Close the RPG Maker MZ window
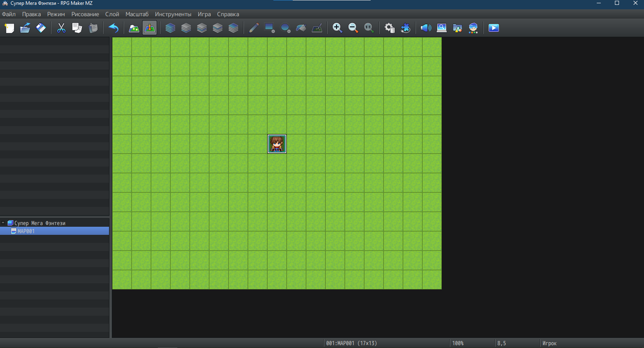644x348 pixels. [635, 3]
